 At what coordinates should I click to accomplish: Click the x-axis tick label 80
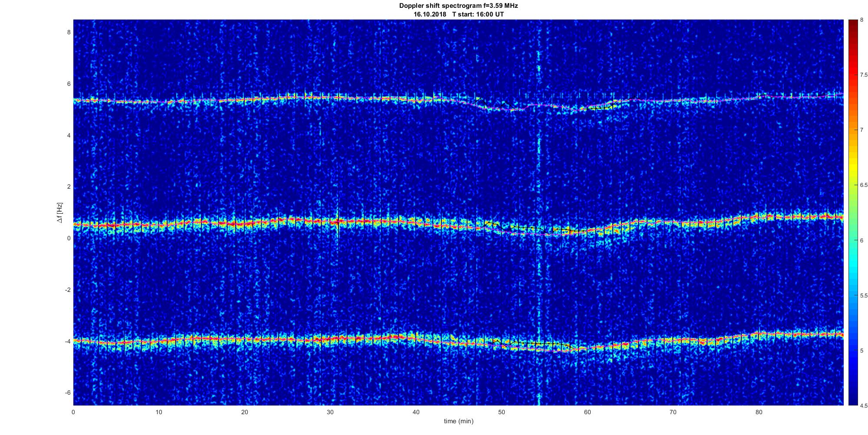click(x=759, y=412)
